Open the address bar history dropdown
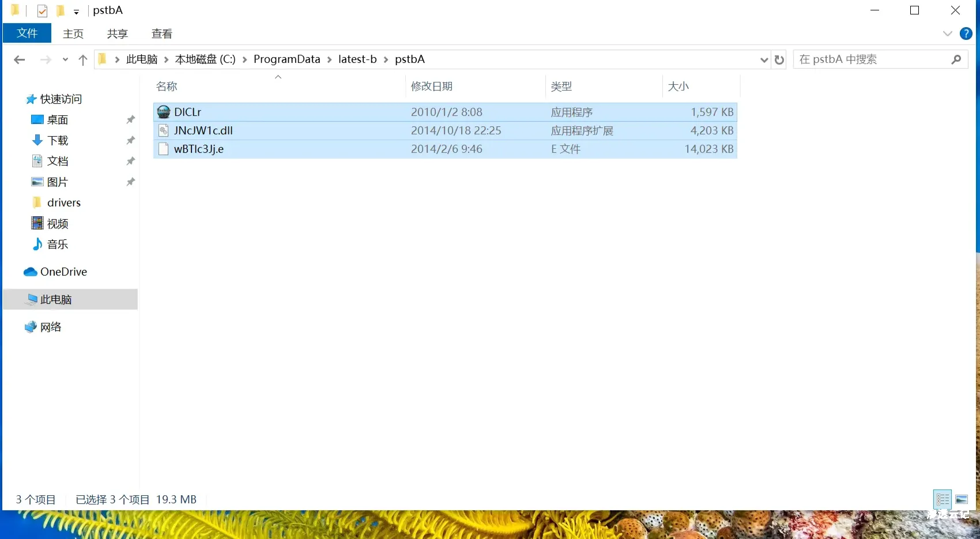The width and height of the screenshot is (980, 539). [764, 59]
